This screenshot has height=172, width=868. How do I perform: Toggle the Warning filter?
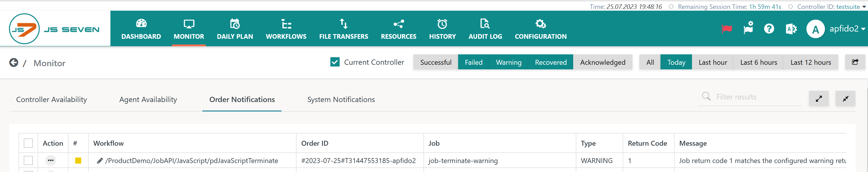pos(508,62)
